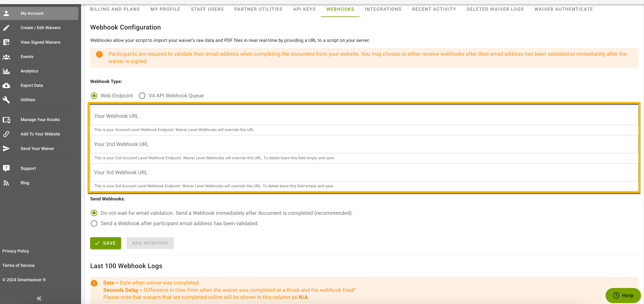Focus the Your 2nd Webhook URL field

coord(364,144)
